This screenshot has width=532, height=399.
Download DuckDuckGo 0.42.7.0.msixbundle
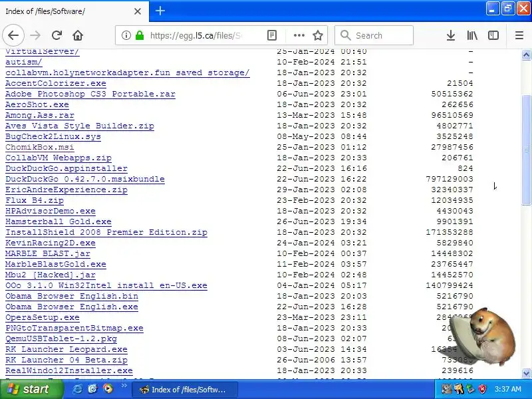[85, 179]
